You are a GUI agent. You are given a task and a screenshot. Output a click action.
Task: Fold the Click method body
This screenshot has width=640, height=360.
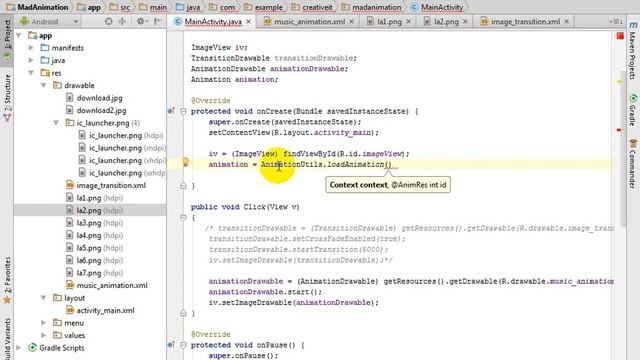click(x=183, y=218)
